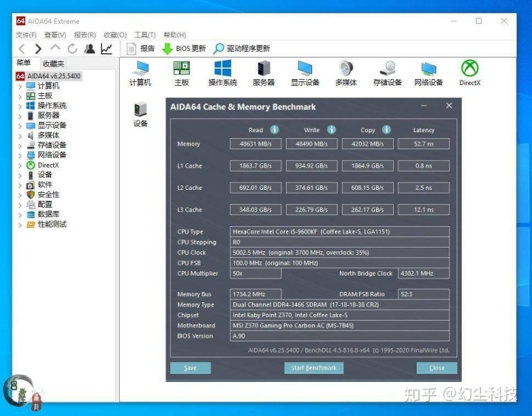
Task: Select 设备 item in sidebar tree
Action: (40, 174)
